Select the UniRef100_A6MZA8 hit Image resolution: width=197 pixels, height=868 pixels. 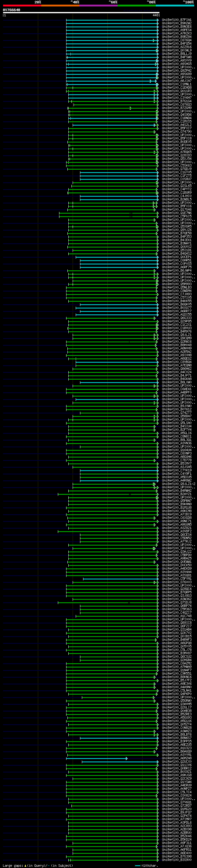[176, 759]
